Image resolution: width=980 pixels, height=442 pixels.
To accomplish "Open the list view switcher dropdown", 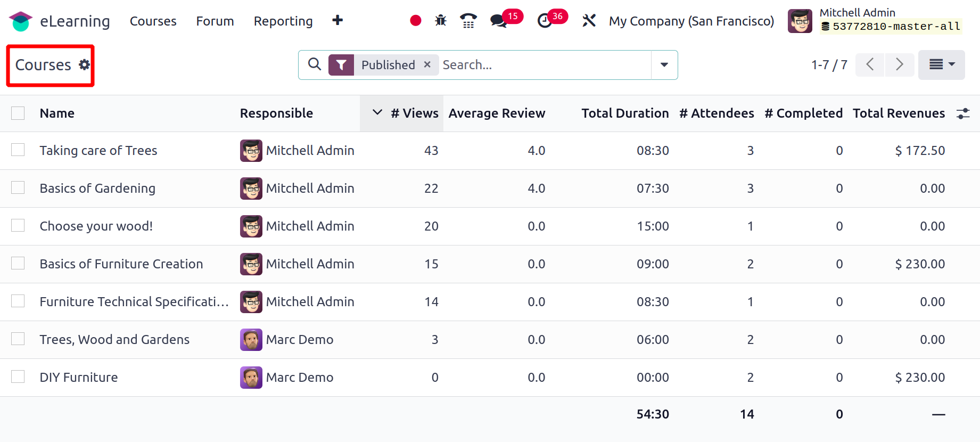I will pos(941,65).
